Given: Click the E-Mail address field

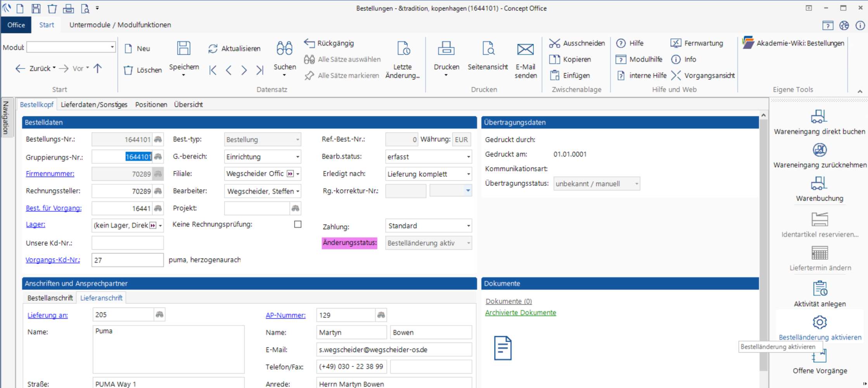Looking at the screenshot, I should pyautogui.click(x=394, y=350).
